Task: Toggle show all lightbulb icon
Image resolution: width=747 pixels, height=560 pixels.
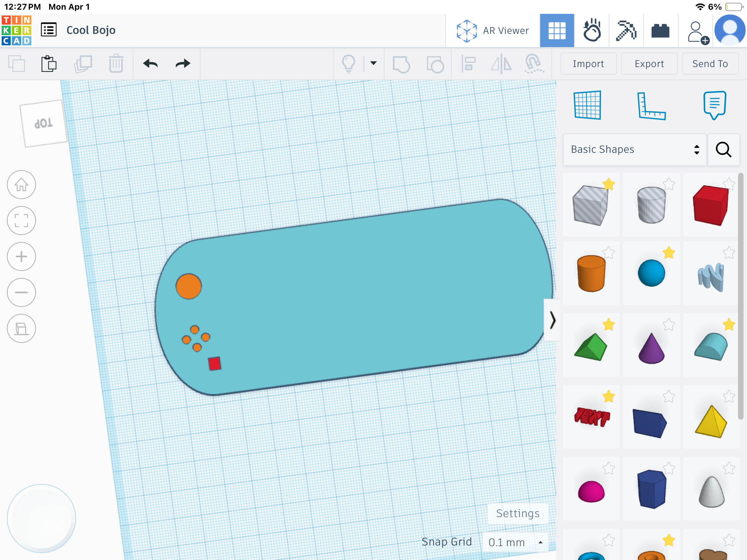Action: click(348, 64)
